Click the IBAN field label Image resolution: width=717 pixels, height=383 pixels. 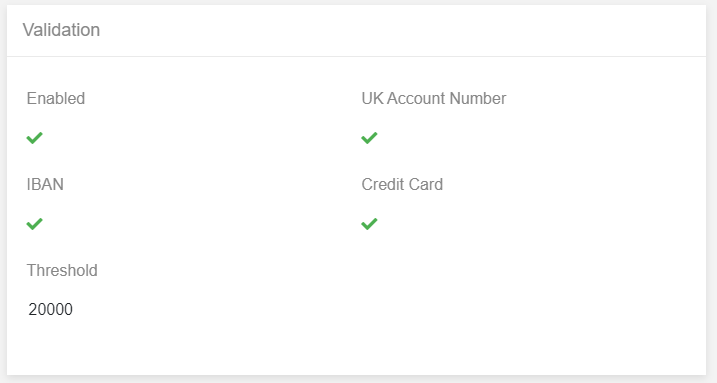coord(45,184)
